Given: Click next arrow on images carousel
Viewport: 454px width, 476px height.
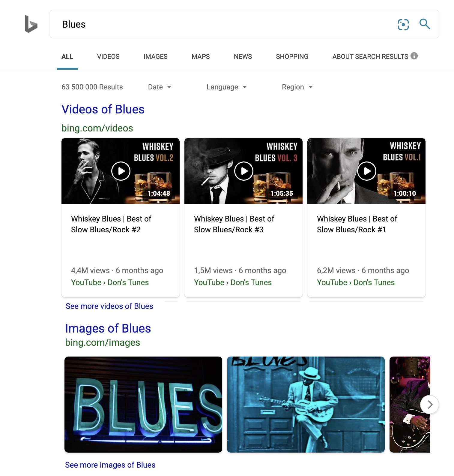Looking at the screenshot, I should [x=429, y=405].
